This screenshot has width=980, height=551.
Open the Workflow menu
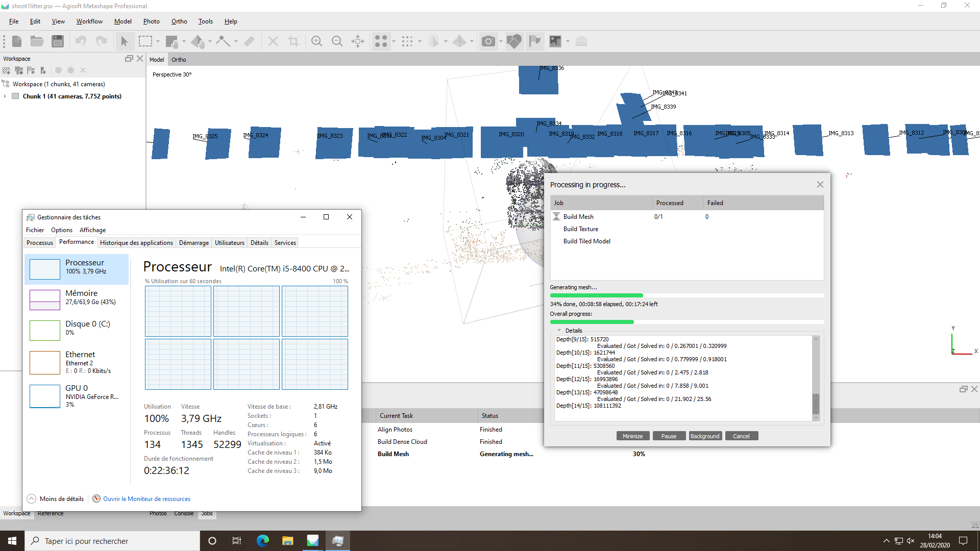[x=89, y=21]
